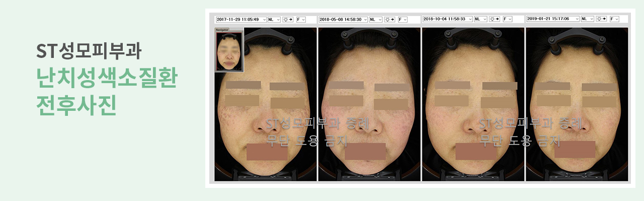The height and width of the screenshot is (201, 644).
Task: Open the 2017-11-29 11:05:49 date dropdown
Action: pos(241,19)
